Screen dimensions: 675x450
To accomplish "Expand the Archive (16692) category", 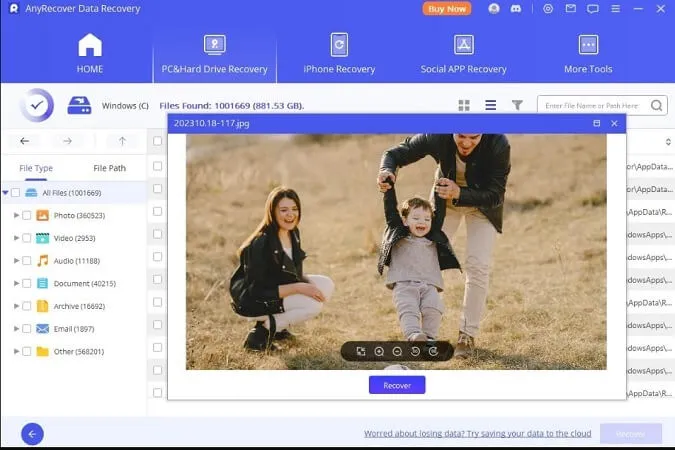I will (16, 306).
